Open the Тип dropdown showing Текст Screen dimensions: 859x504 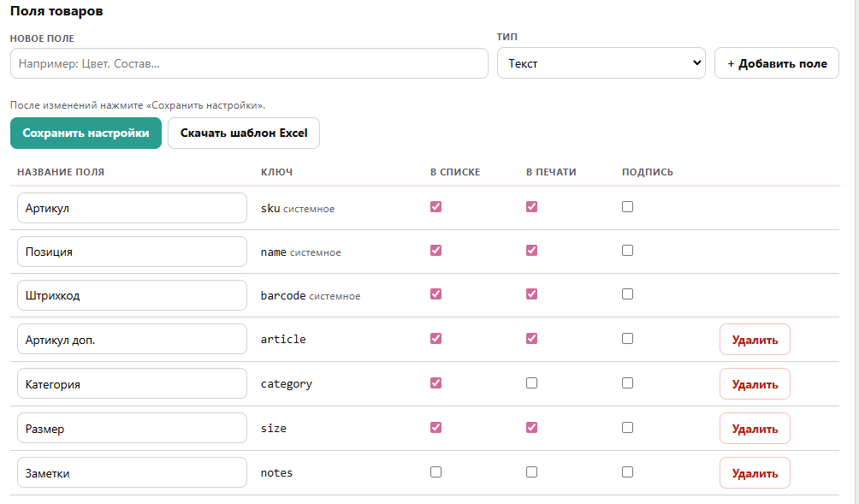tap(601, 63)
